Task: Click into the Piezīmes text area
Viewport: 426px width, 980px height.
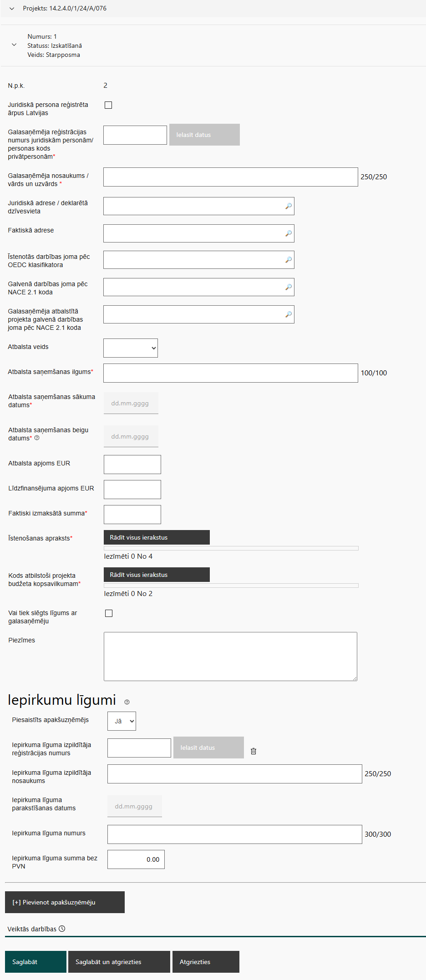Action: (230, 656)
